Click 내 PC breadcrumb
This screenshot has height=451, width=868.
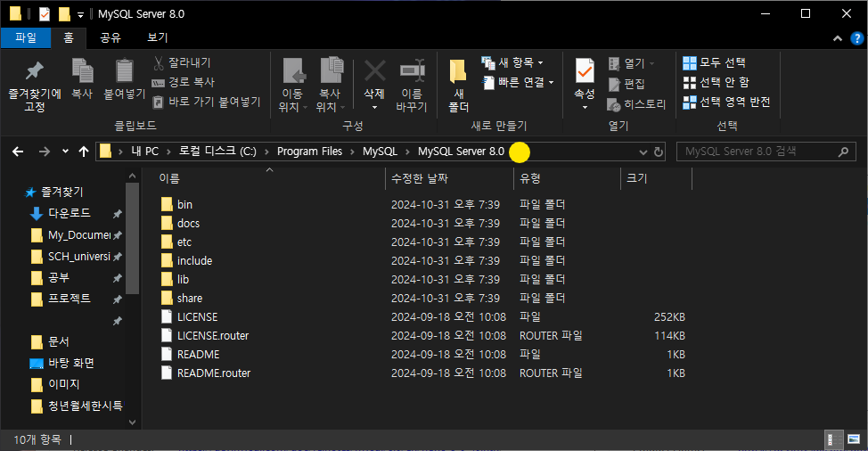(x=145, y=152)
